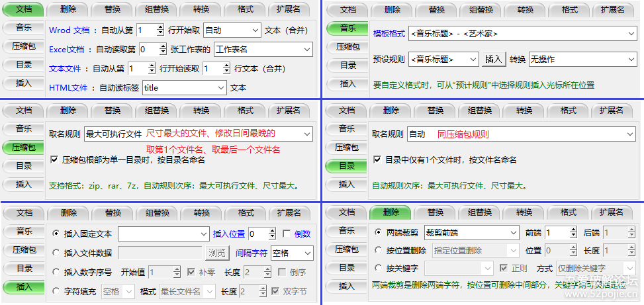Viewport: 644px width, 305px height.
Task: Expand the 转换 无操作 dropdown
Action: tap(631, 60)
